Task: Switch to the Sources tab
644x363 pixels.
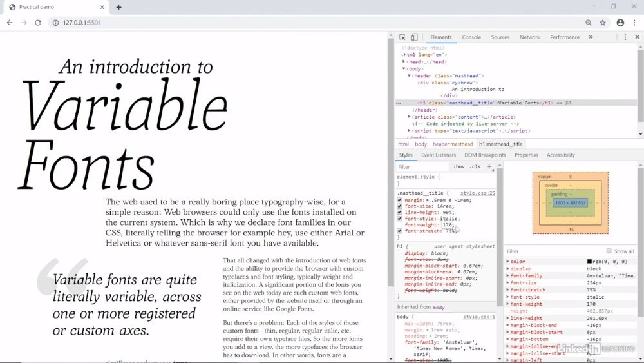Action: 500,37
